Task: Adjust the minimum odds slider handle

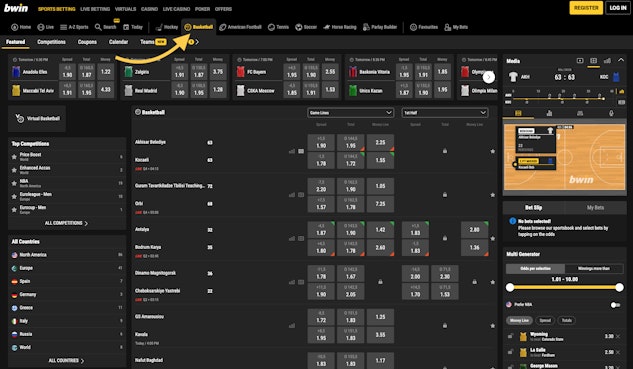Action: (x=510, y=287)
